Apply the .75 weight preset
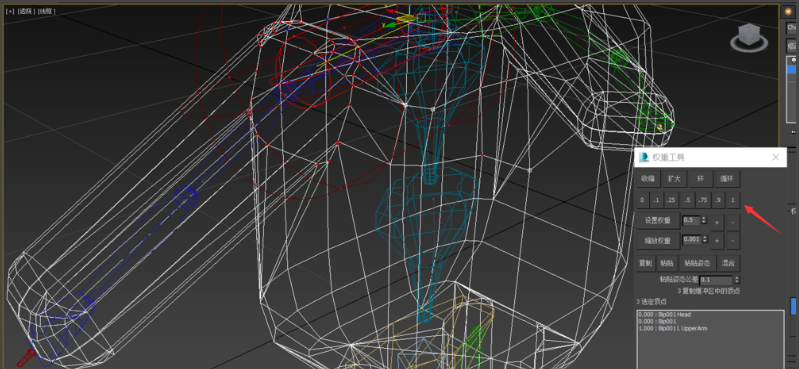Viewport: 799px width, 369px height. click(703, 200)
